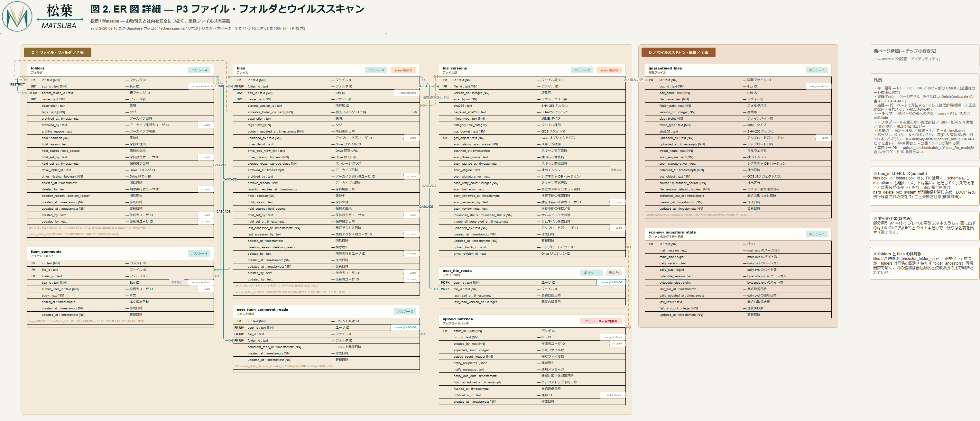Select the C ファイル・フォルダ group label

coord(58,52)
